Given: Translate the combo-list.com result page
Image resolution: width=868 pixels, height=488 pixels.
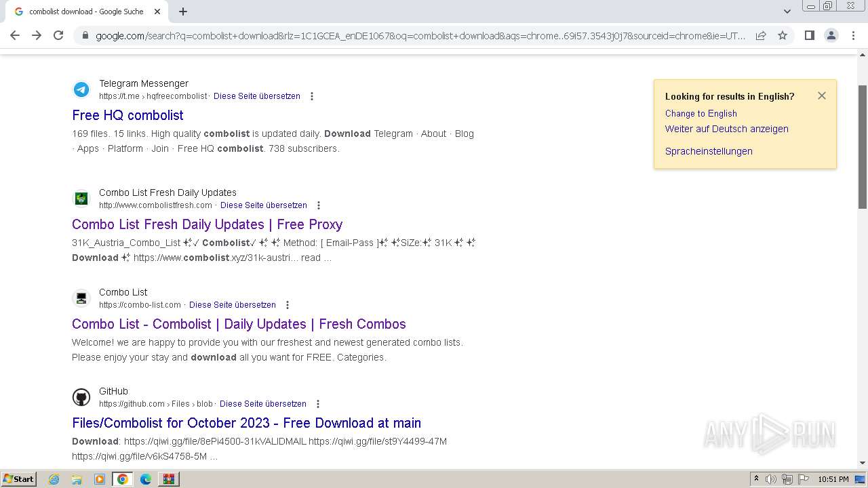Looking at the screenshot, I should coord(233,305).
